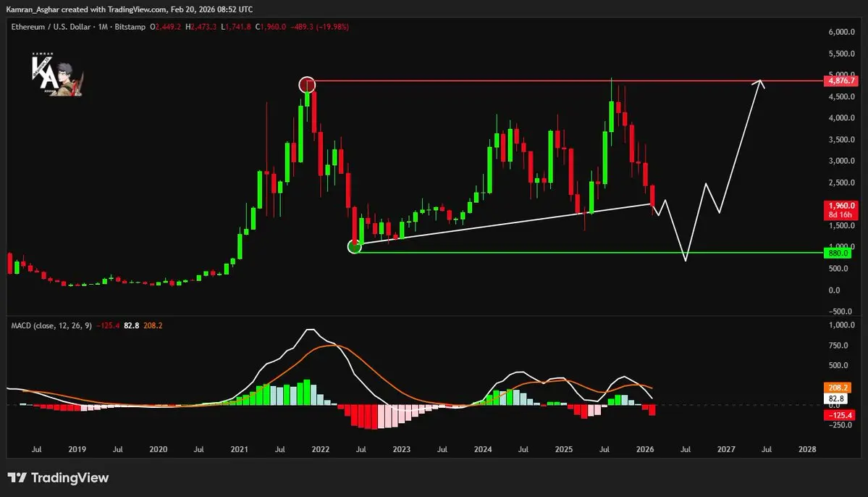The height and width of the screenshot is (497, 868).
Task: Click the low value L1,741.8
Action: point(236,27)
